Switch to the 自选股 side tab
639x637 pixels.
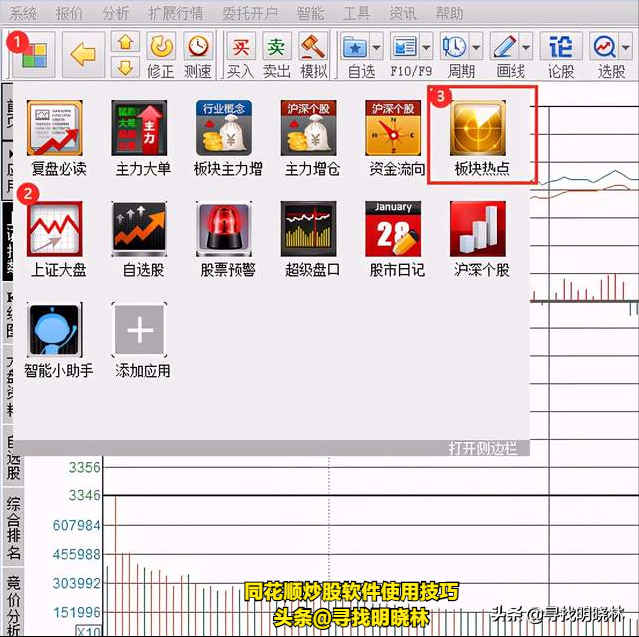tap(13, 454)
